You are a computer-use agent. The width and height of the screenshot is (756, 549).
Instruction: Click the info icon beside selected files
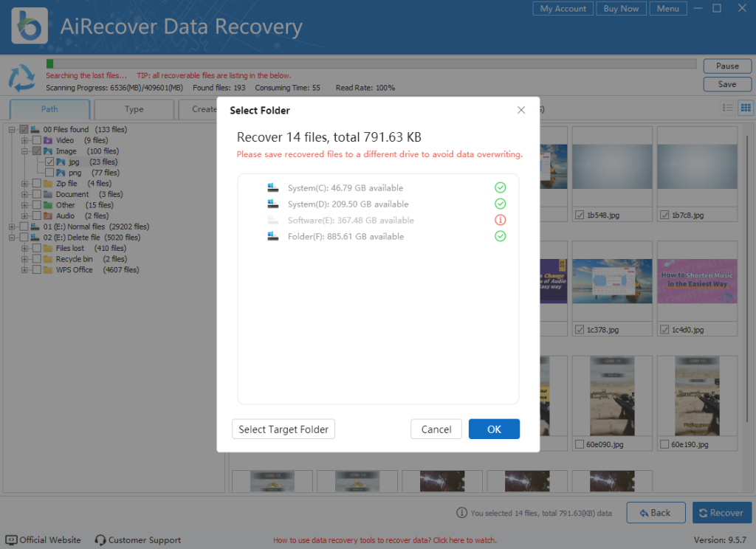pyautogui.click(x=461, y=513)
